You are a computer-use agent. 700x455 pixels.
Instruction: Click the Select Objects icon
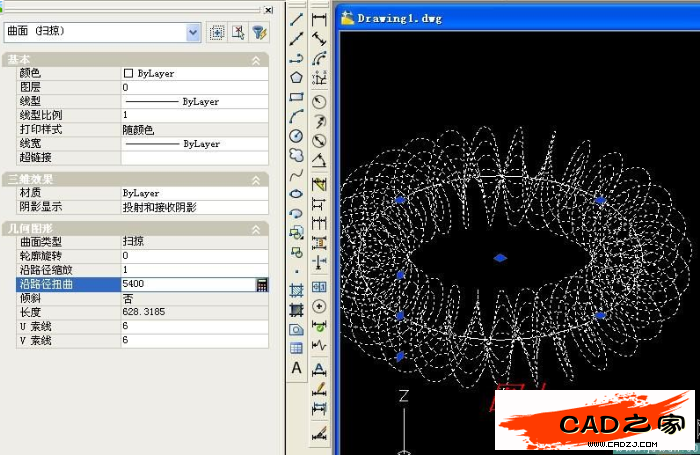tap(237, 33)
